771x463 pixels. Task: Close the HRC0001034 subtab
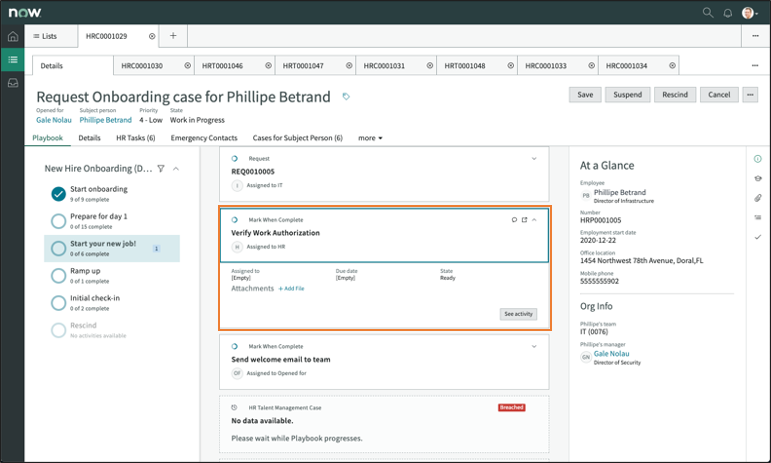[672, 65]
